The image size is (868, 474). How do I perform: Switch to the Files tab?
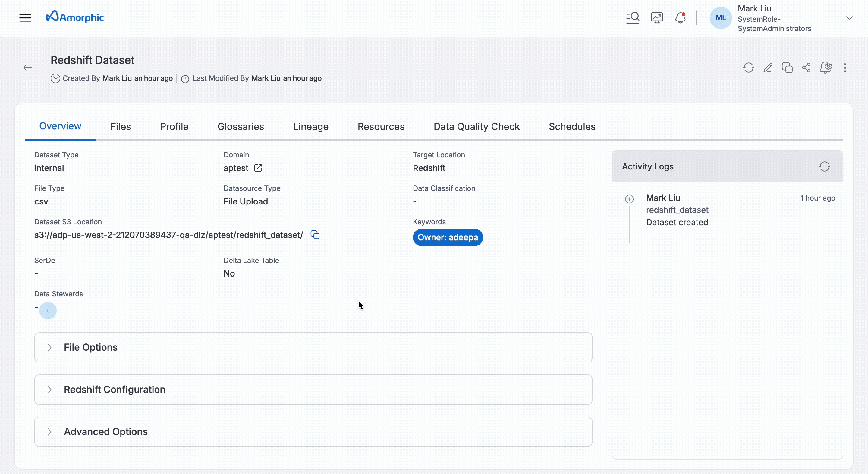pos(120,126)
